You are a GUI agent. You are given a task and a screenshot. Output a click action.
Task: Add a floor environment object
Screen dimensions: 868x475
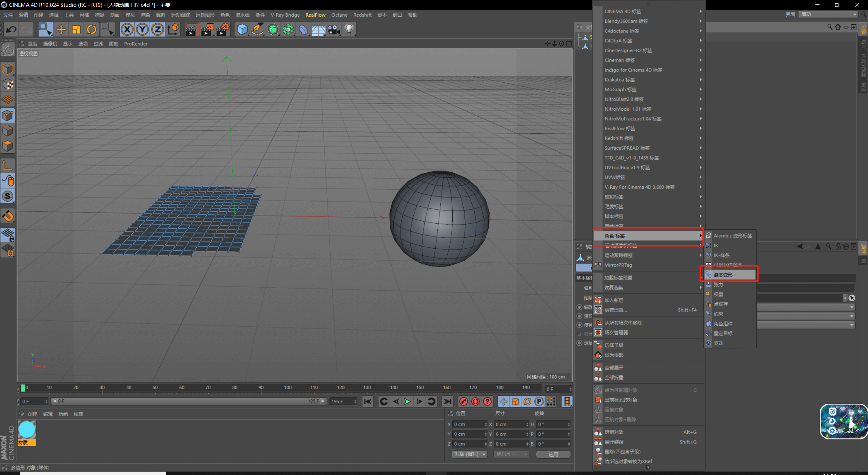click(x=319, y=30)
